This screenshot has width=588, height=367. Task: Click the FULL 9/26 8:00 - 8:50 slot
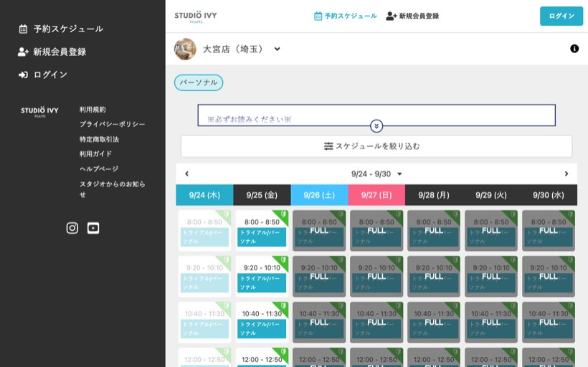pos(319,231)
